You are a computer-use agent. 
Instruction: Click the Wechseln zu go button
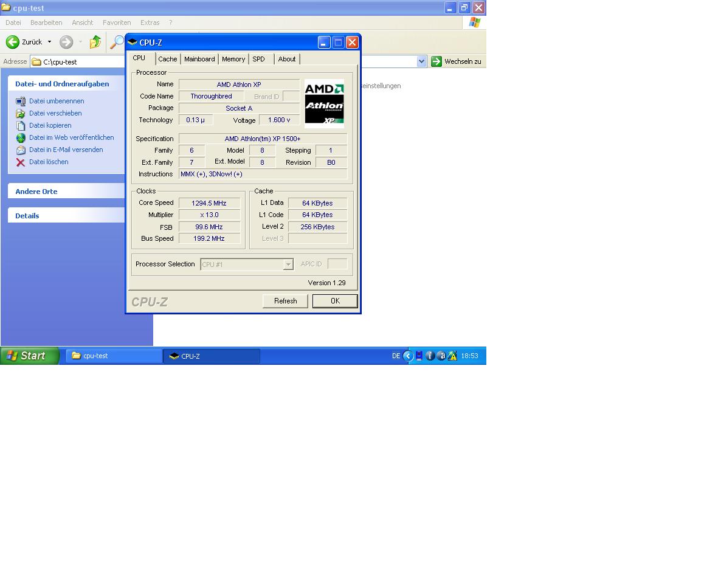click(x=457, y=61)
